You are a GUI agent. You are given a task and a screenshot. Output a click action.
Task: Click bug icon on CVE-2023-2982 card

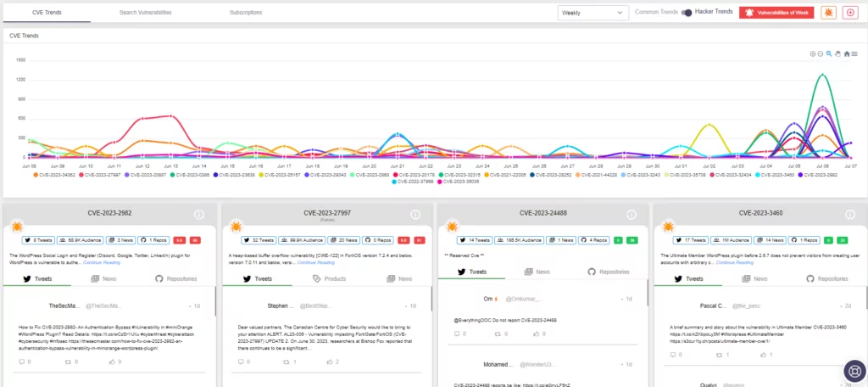[x=17, y=227]
